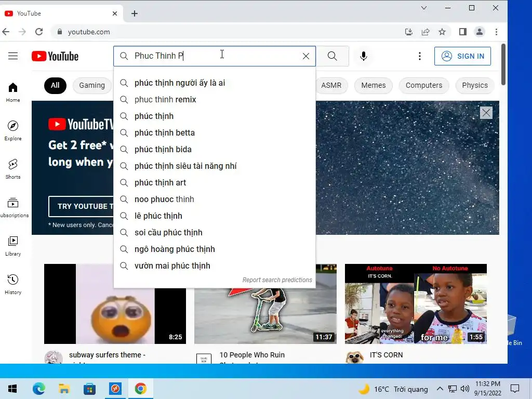Image resolution: width=532 pixels, height=399 pixels.
Task: Choose suggestion 'phúc thịnh betta'
Action: click(215, 132)
